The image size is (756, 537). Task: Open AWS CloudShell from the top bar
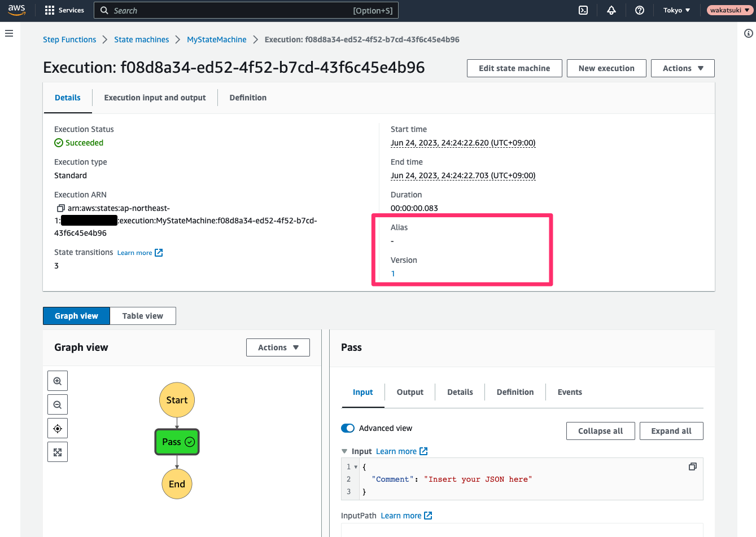(x=583, y=10)
